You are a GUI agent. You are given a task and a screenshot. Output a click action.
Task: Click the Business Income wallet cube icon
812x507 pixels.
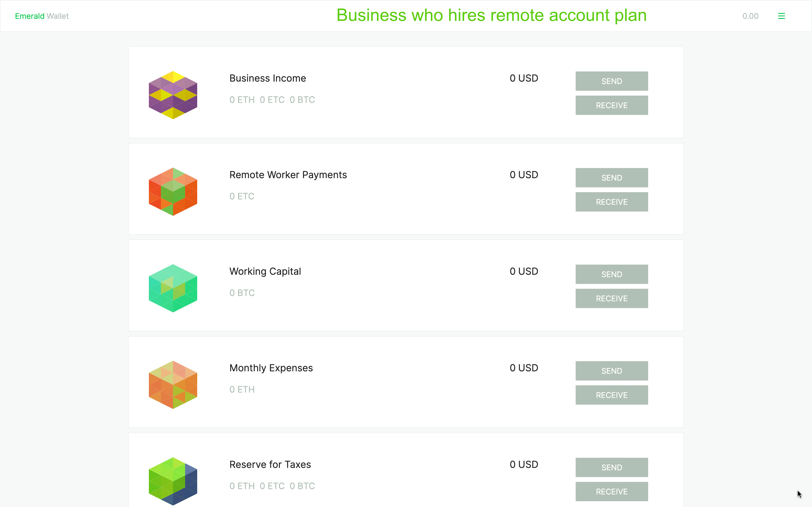click(x=173, y=95)
